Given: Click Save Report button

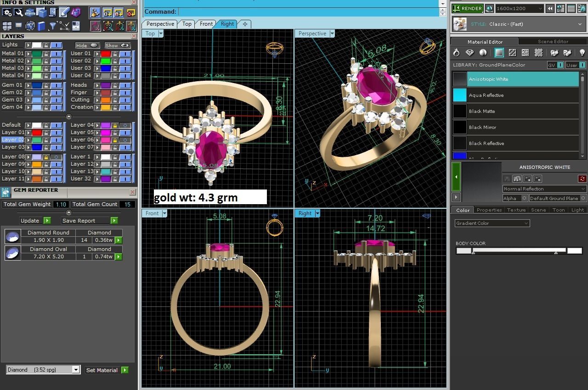Looking at the screenshot, I should (89, 221).
